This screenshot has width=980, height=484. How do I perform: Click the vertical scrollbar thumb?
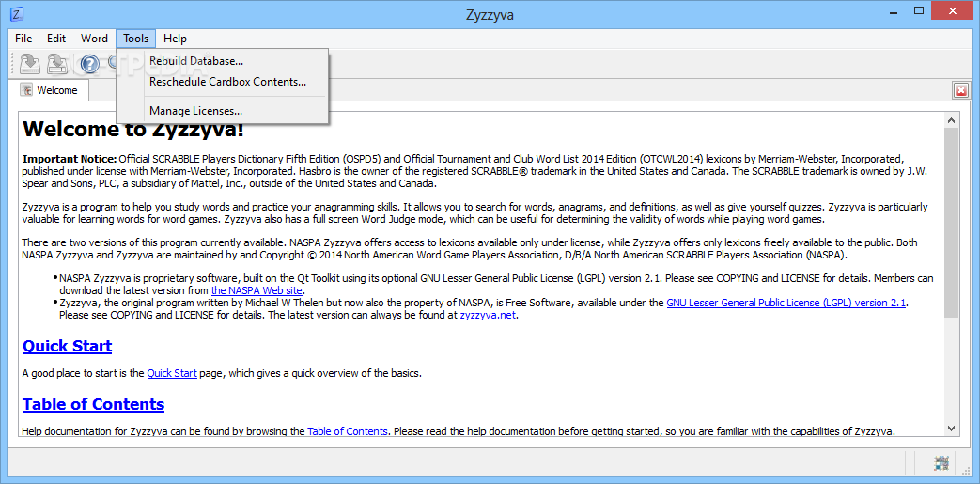(x=951, y=222)
